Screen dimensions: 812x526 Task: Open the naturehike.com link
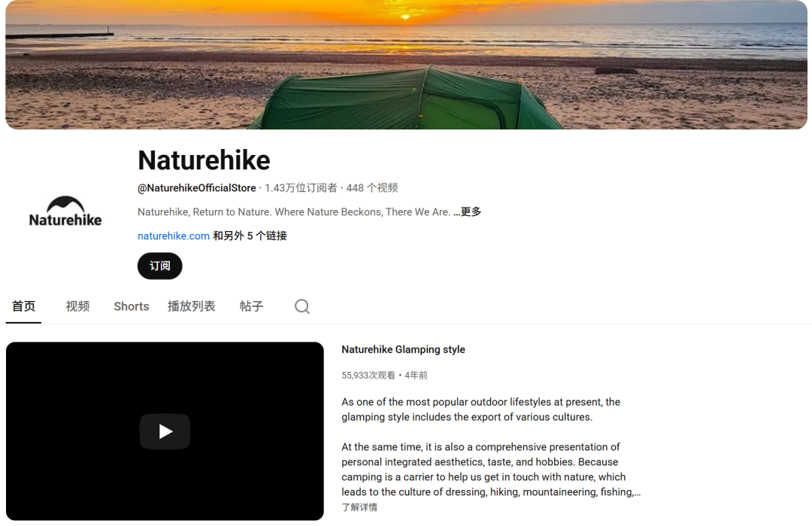pos(174,236)
